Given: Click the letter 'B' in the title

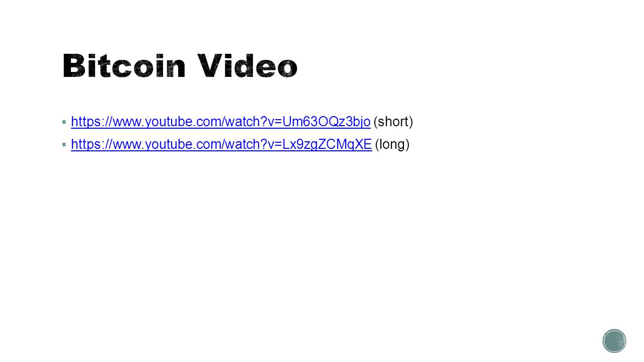Looking at the screenshot, I should click(x=73, y=66).
